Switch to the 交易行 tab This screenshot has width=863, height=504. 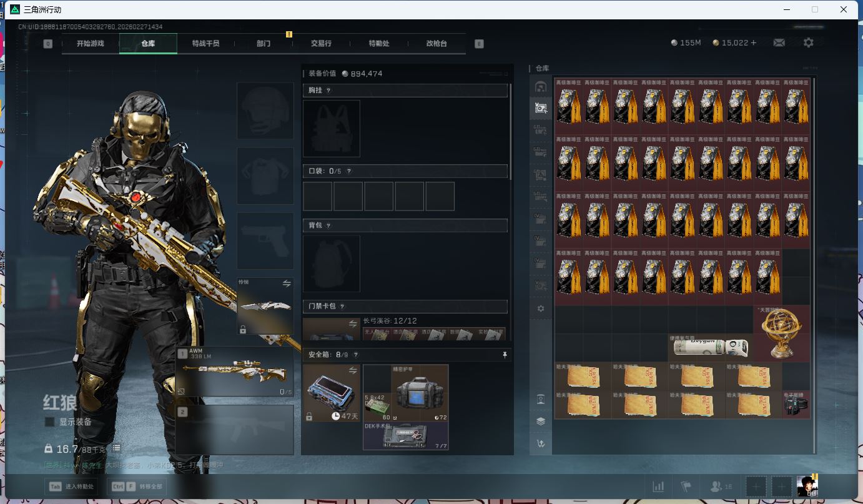coord(321,44)
